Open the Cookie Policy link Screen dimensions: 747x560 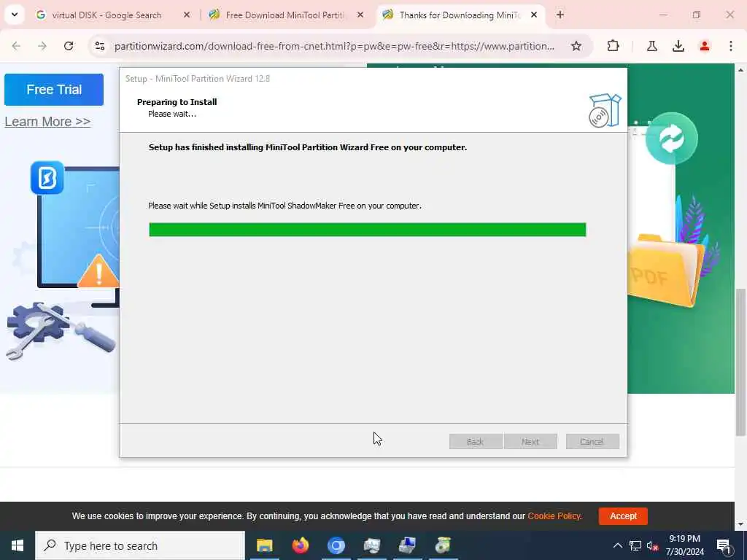[554, 516]
